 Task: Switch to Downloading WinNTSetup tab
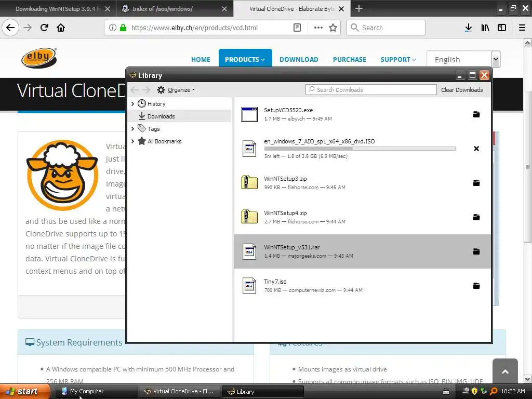58,9
